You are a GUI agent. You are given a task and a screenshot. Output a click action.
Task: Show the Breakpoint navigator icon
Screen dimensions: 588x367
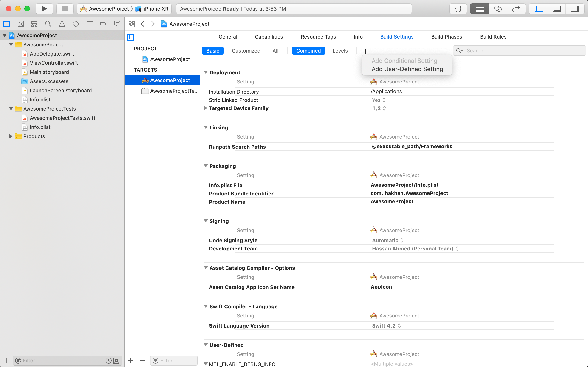103,24
